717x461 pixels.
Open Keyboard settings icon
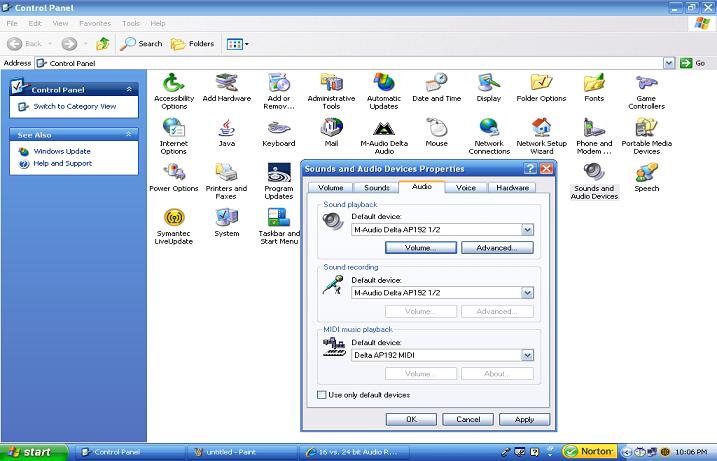click(279, 132)
